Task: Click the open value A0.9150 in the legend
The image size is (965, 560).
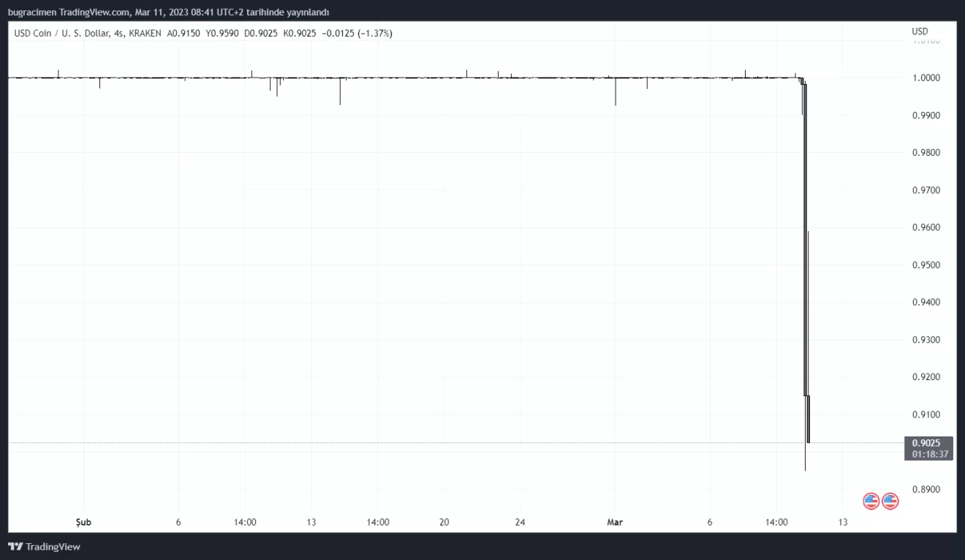Action: pos(184,33)
